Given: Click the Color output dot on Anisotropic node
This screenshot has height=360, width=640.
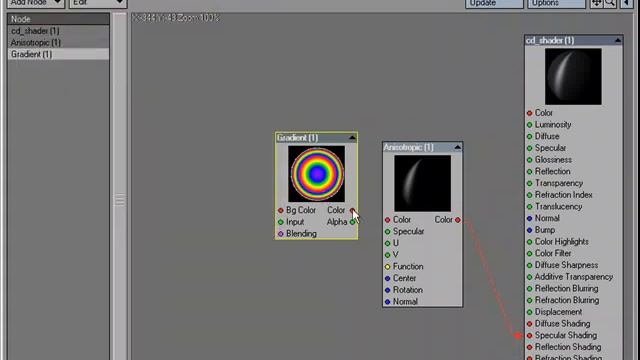Looking at the screenshot, I should [458, 220].
